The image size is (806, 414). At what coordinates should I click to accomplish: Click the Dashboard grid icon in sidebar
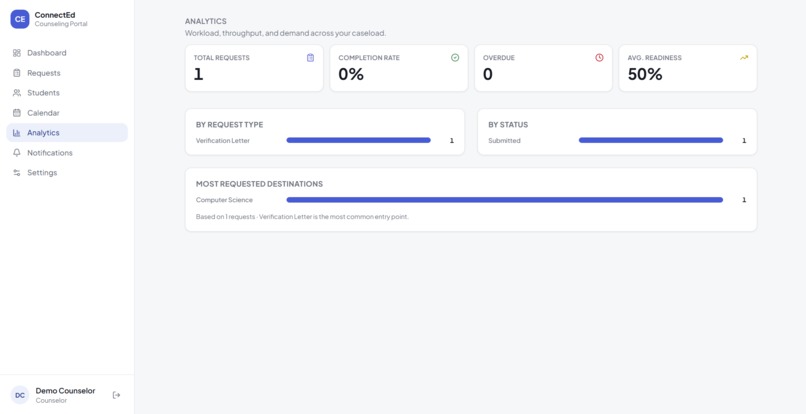[16, 53]
